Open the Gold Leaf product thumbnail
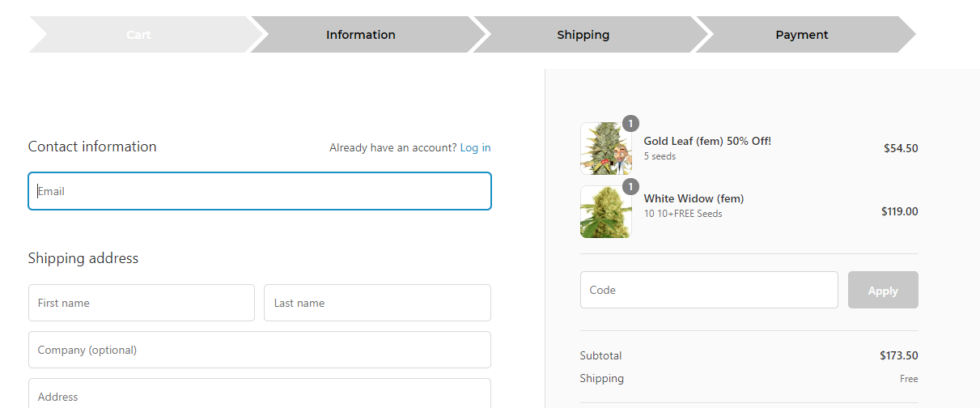 (606, 148)
